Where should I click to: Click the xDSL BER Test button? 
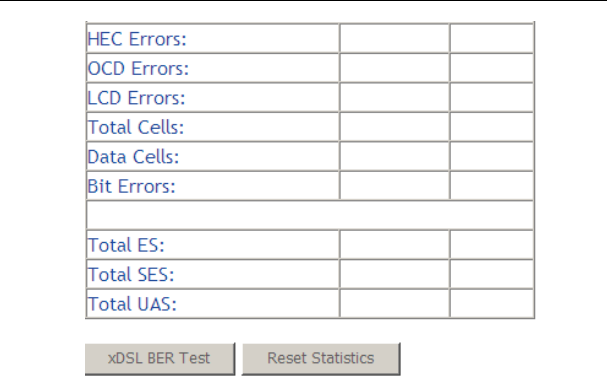[x=160, y=358]
